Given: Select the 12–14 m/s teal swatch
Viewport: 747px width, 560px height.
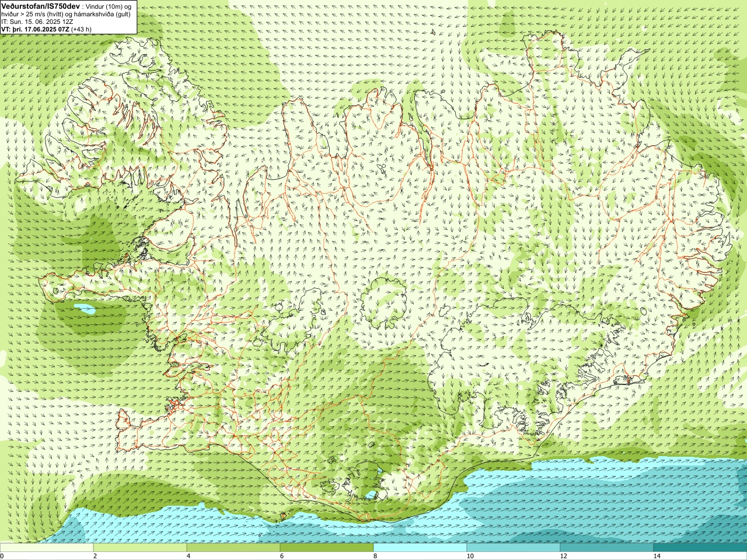Looking at the screenshot, I should [x=607, y=548].
